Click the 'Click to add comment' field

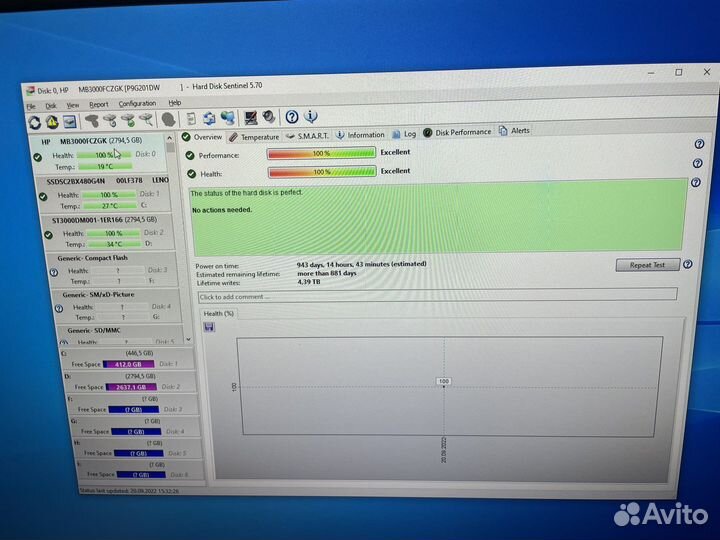pos(436,296)
